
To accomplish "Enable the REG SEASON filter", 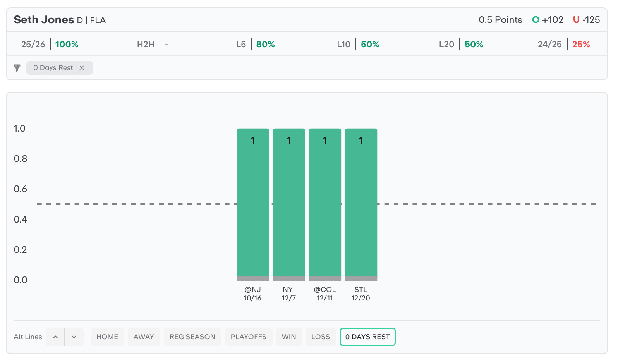I will pyautogui.click(x=192, y=337).
